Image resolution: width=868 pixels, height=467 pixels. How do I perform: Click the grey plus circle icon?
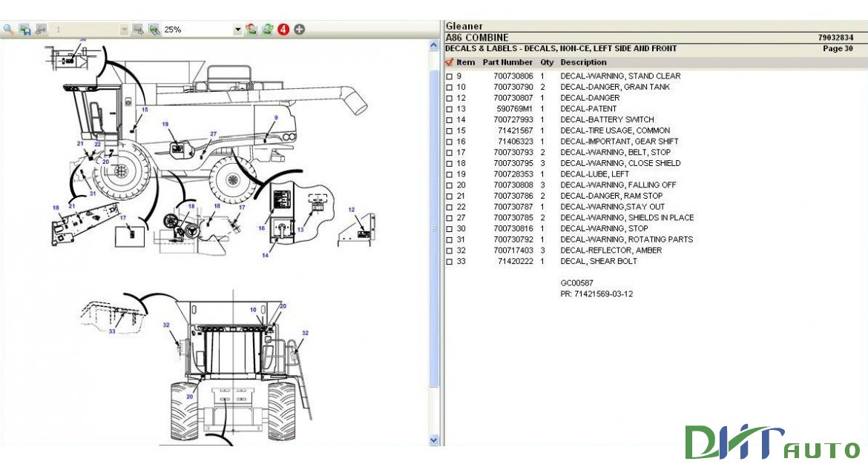pos(300,30)
